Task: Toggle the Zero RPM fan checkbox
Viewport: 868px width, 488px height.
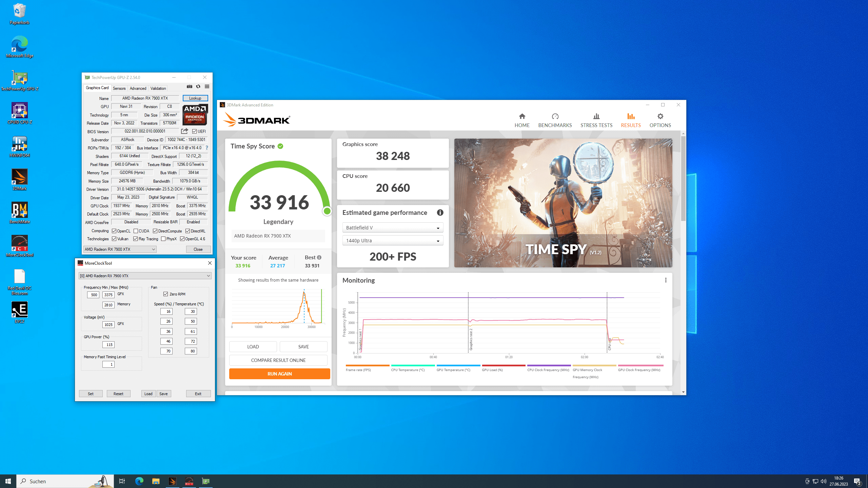Action: 166,294
